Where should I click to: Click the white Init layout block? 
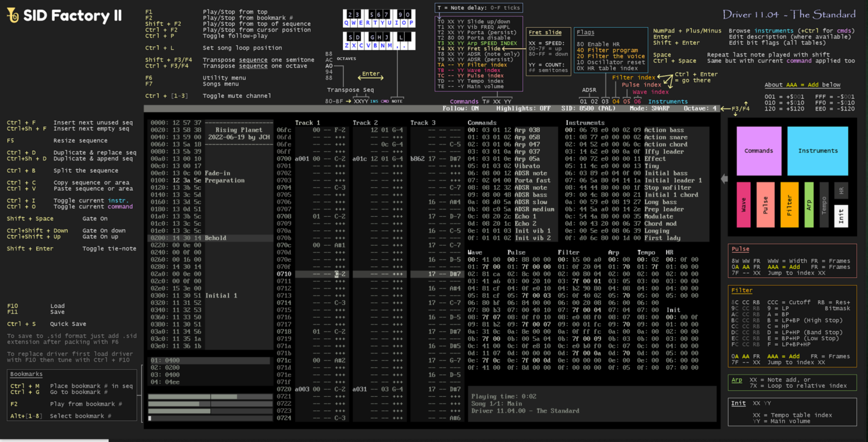(x=841, y=216)
